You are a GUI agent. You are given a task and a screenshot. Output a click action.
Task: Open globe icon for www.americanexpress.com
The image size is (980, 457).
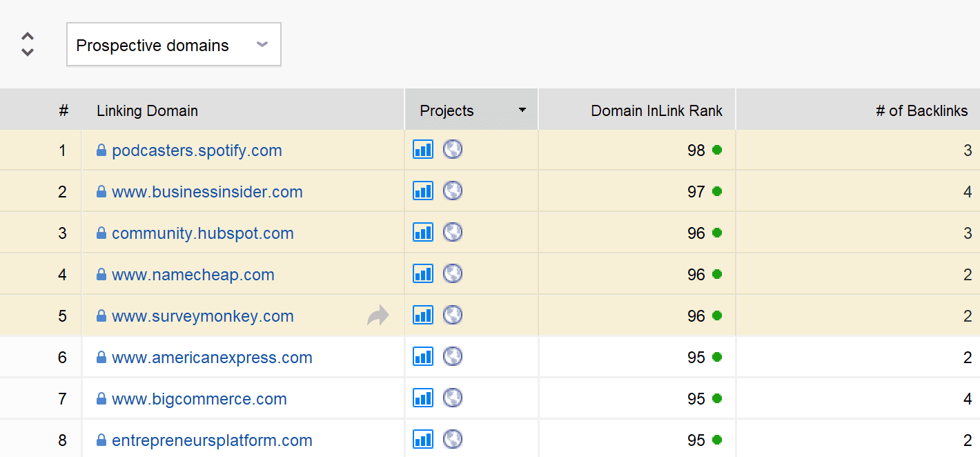[x=453, y=356]
